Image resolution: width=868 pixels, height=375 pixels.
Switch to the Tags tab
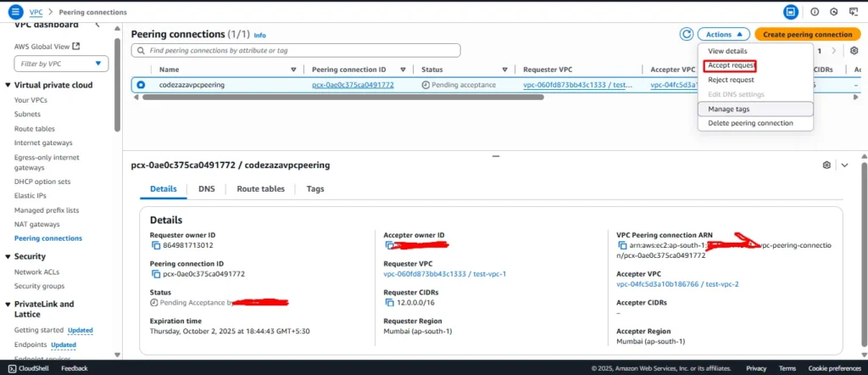(315, 189)
